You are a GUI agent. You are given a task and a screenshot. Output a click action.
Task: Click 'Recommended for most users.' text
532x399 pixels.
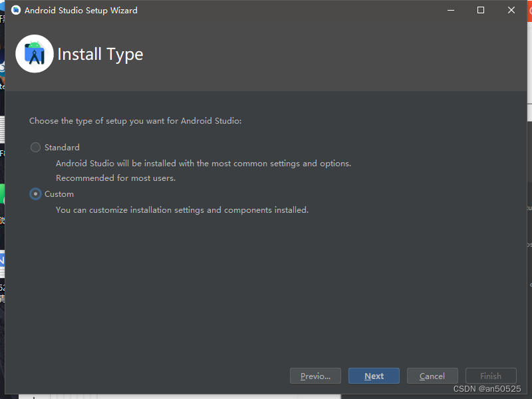(116, 178)
